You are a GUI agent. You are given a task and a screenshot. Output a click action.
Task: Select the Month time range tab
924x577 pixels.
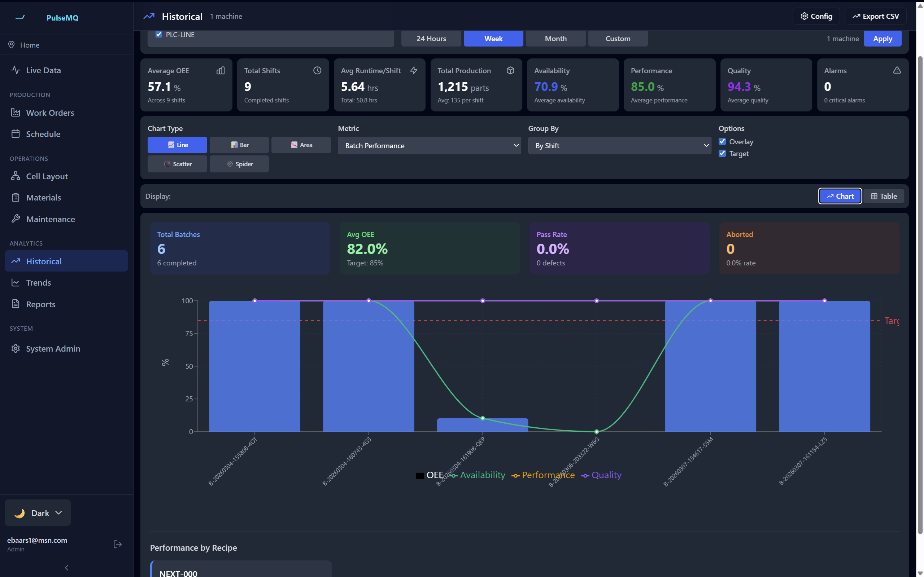pos(555,38)
